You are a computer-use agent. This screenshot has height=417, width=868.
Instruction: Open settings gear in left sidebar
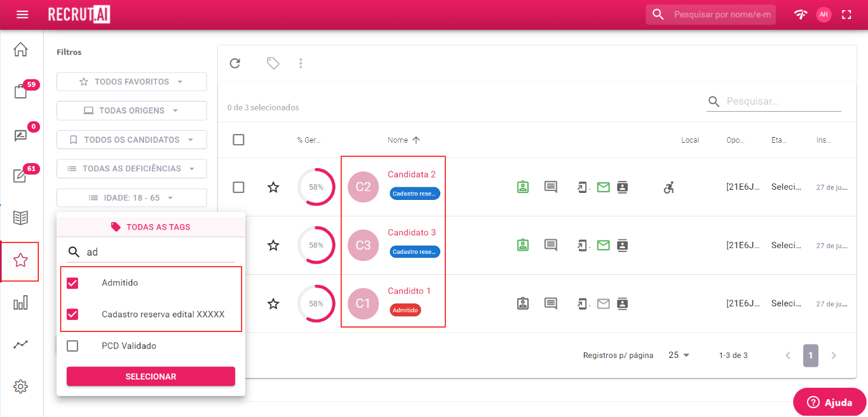(x=20, y=386)
